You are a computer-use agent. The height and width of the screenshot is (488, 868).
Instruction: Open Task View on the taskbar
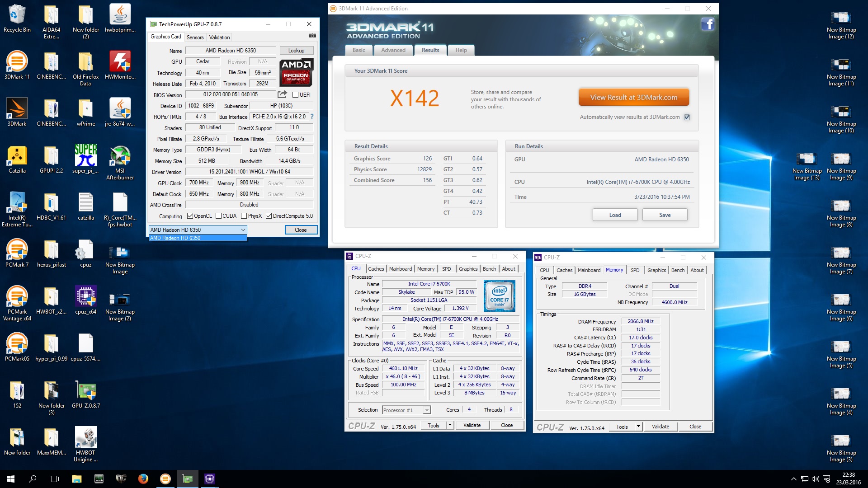coord(54,479)
